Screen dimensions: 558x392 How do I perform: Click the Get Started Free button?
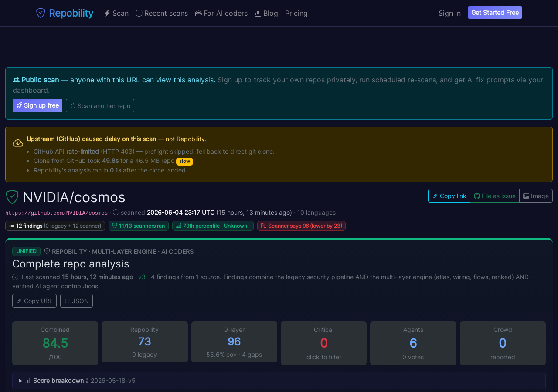pos(495,13)
